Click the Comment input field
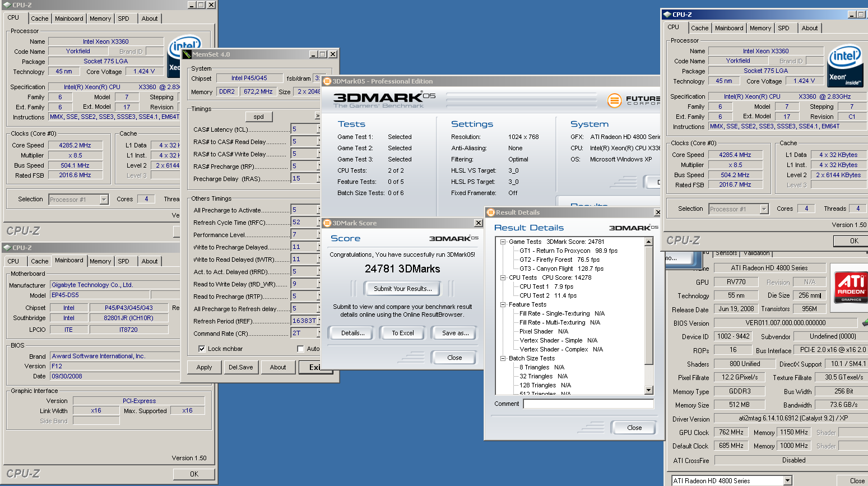Image resolution: width=868 pixels, height=486 pixels. tap(588, 404)
